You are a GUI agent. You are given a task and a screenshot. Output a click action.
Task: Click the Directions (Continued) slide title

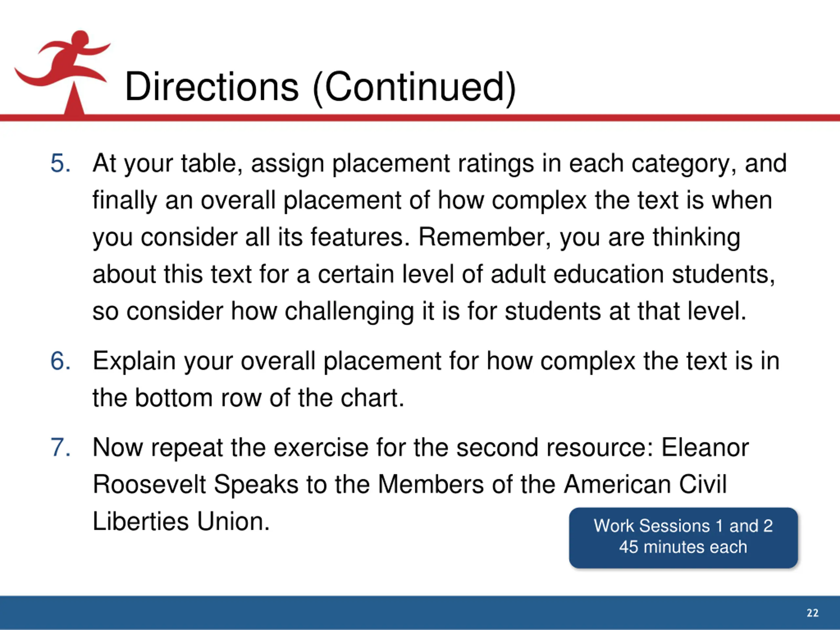pyautogui.click(x=321, y=87)
